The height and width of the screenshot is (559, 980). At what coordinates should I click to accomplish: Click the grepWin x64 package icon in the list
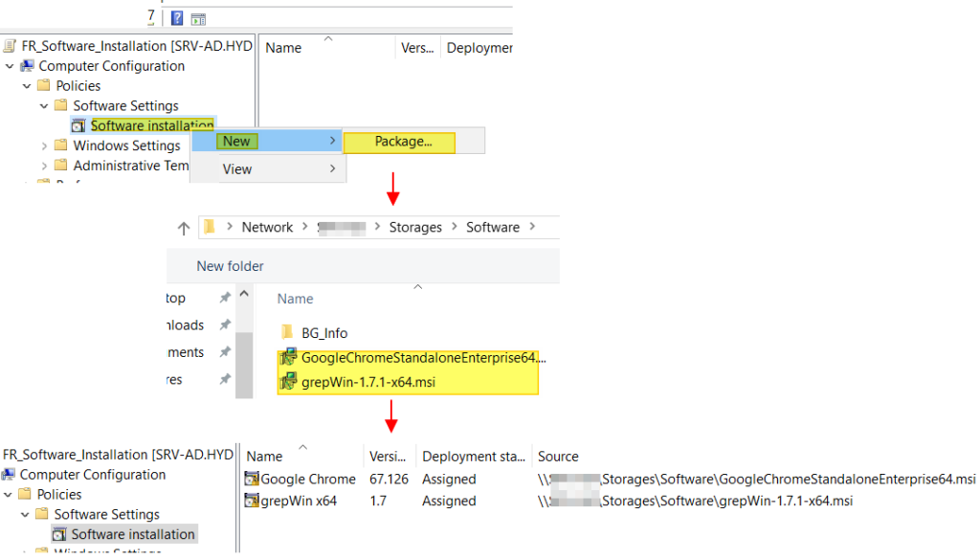point(252,501)
